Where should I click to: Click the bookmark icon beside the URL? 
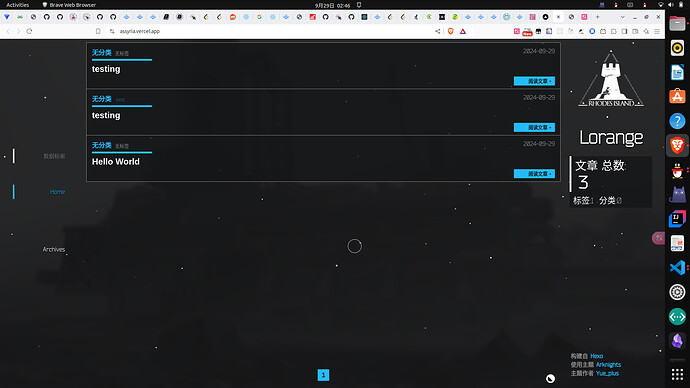coord(98,31)
